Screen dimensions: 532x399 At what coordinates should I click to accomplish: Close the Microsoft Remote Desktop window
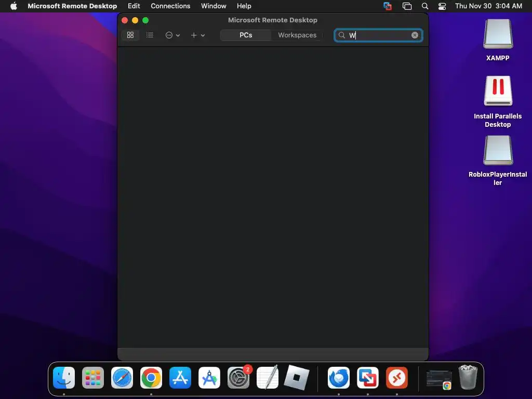tap(125, 20)
